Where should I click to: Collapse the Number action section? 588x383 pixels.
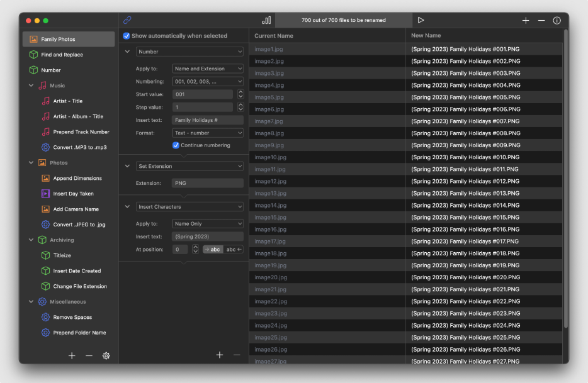tap(128, 52)
